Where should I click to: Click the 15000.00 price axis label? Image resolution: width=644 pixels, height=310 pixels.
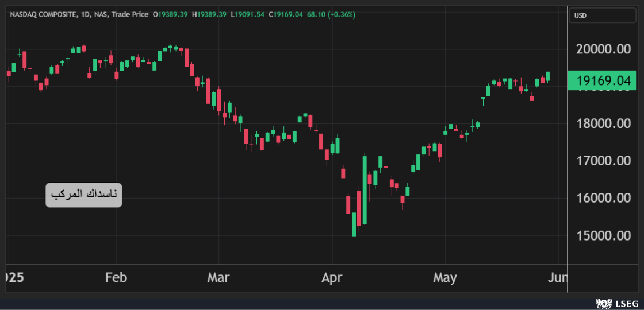603,235
